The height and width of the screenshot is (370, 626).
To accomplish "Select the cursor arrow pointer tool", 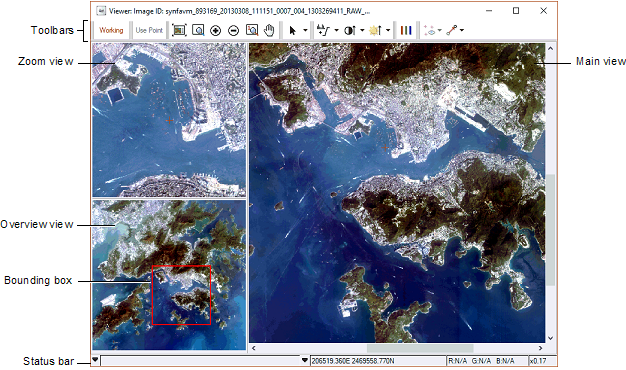I will pos(293,30).
